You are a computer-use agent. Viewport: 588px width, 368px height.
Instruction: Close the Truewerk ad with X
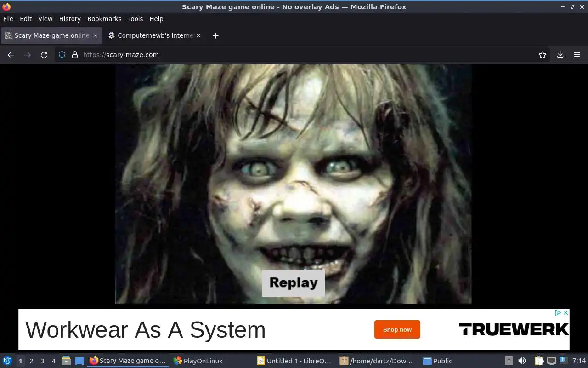566,312
